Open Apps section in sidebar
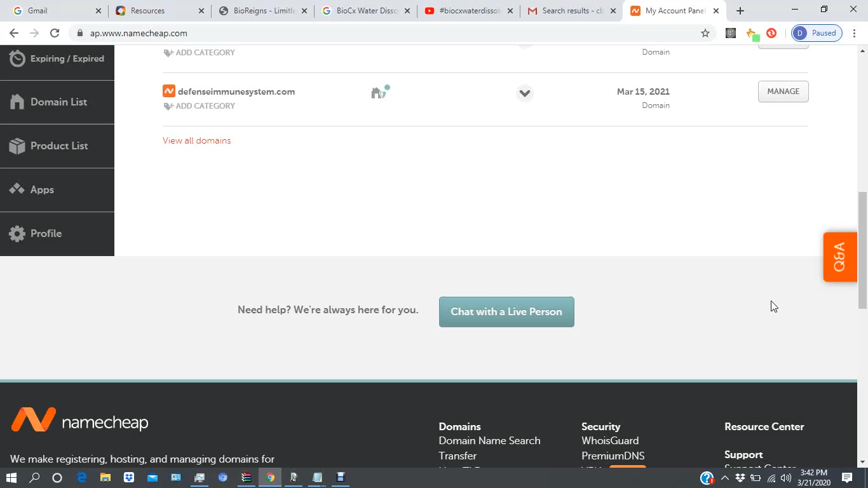868x488 pixels. (x=57, y=189)
